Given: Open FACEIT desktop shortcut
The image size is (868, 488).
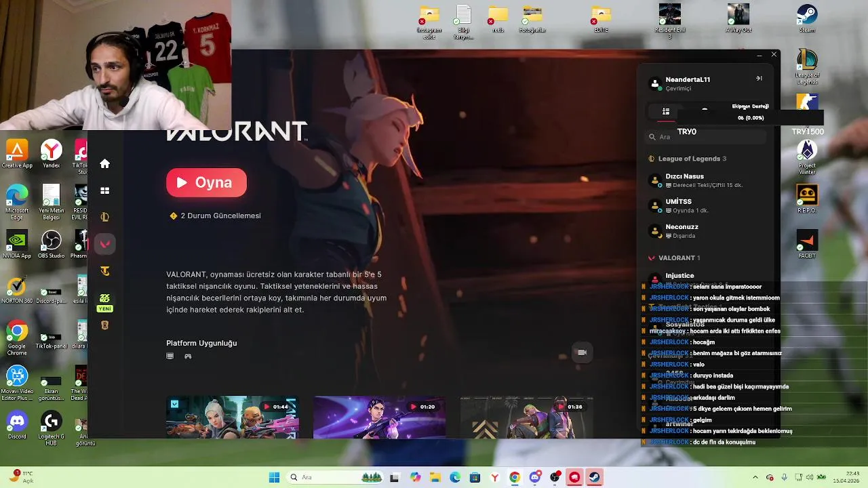Looking at the screenshot, I should tap(807, 245).
